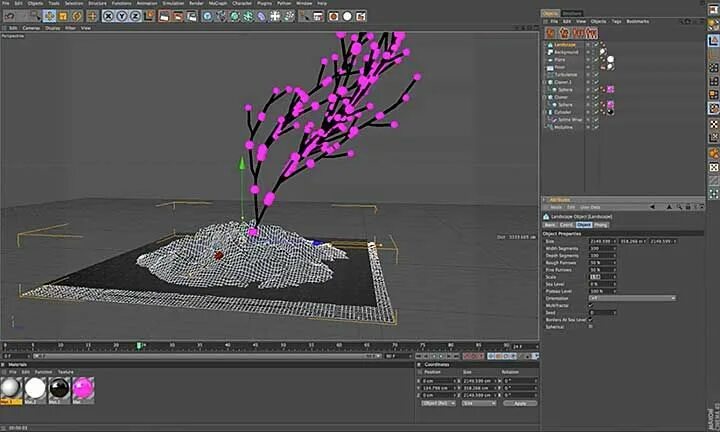Expand the Cloner.1 object in the tree

pos(545,82)
